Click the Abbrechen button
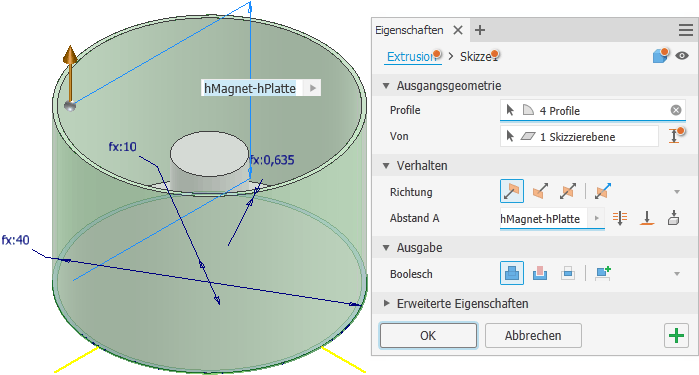The height and width of the screenshot is (375, 699). coord(533,335)
